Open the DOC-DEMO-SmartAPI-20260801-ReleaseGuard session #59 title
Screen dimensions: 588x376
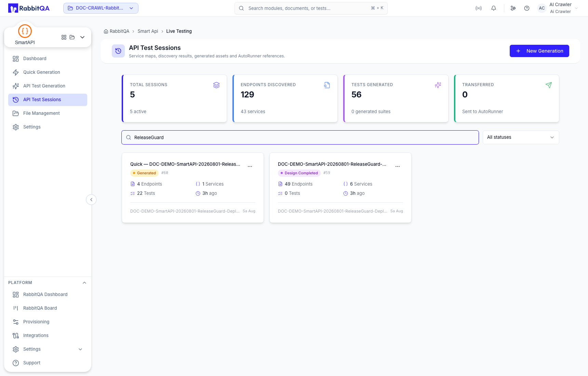pos(332,164)
